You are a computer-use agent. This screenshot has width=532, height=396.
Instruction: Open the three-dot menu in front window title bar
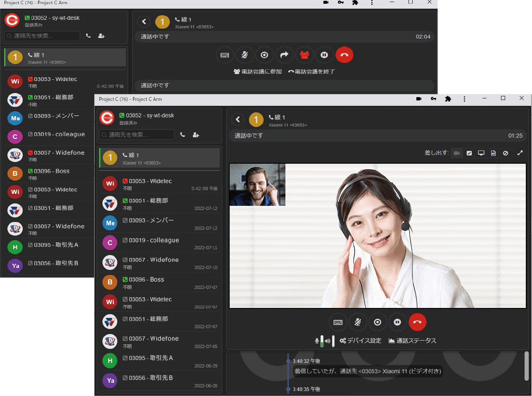tap(464, 99)
